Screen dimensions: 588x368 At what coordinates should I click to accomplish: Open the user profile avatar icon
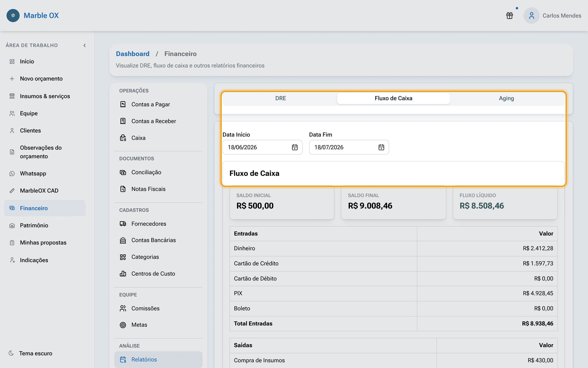pyautogui.click(x=531, y=16)
